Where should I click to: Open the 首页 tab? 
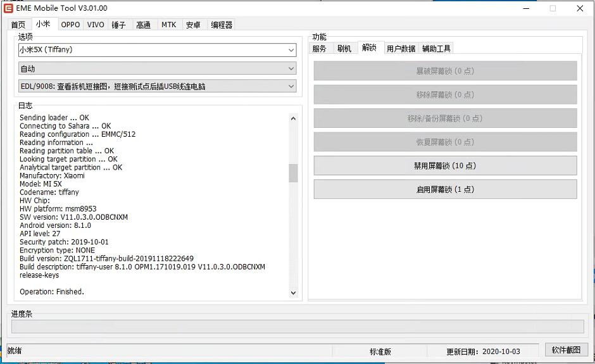[18, 25]
